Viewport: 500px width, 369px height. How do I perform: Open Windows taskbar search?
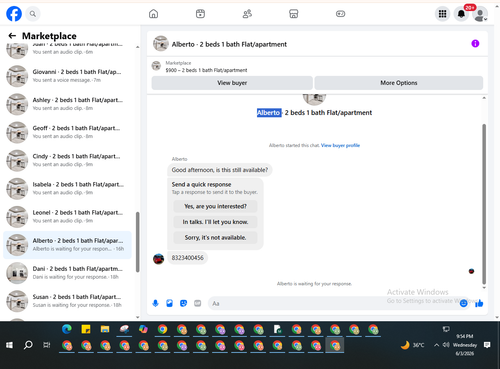[28, 345]
